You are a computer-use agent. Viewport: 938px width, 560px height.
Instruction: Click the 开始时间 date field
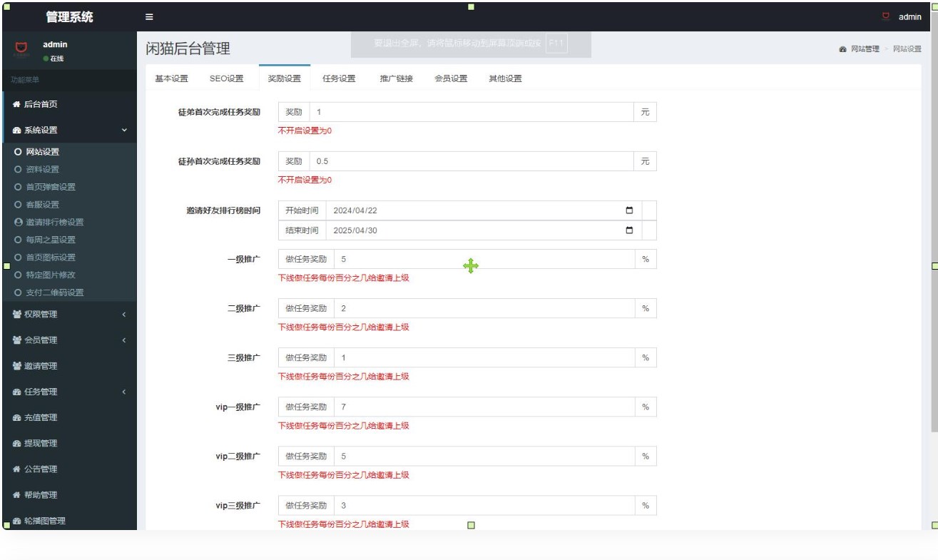click(484, 210)
